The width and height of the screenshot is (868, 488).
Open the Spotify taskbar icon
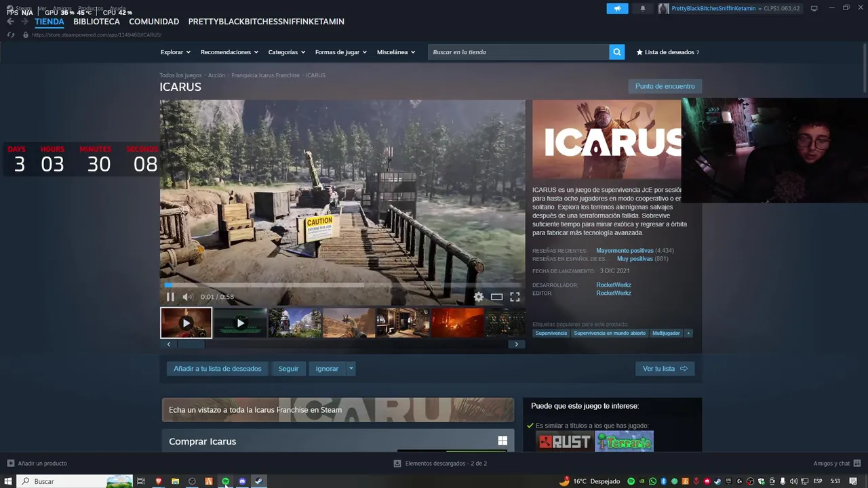click(225, 481)
